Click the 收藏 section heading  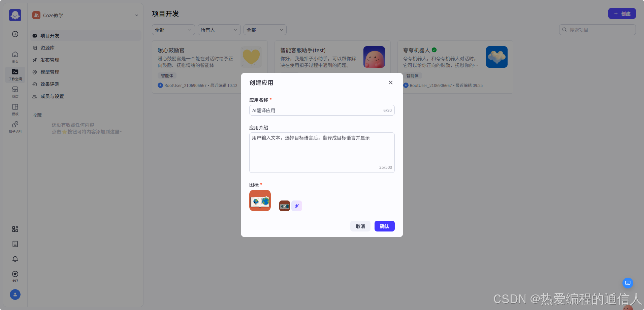tap(37, 115)
